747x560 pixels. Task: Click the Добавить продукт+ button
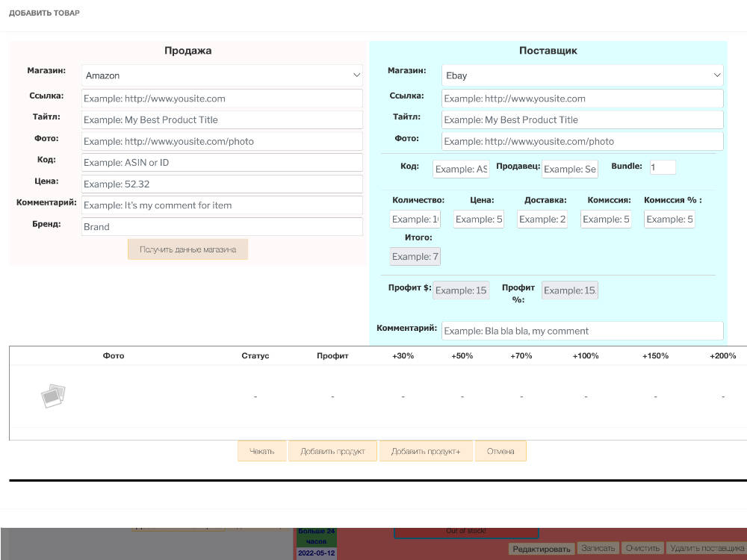click(x=426, y=451)
